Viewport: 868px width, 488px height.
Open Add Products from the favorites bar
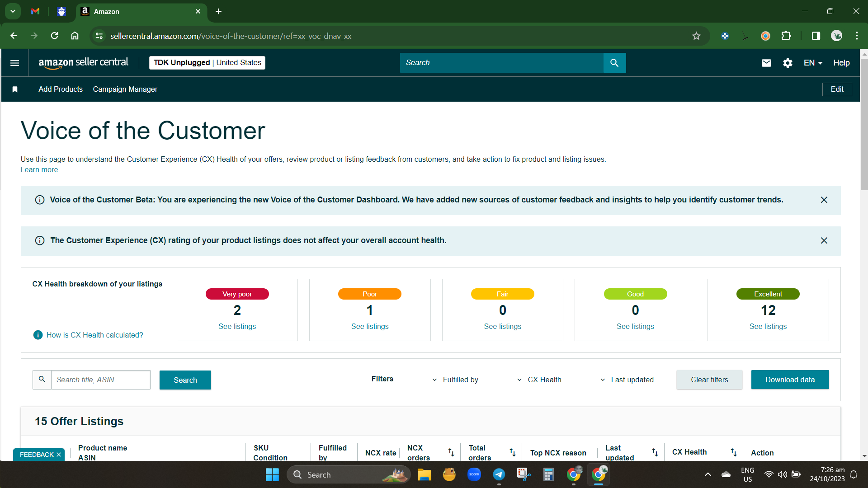point(61,89)
